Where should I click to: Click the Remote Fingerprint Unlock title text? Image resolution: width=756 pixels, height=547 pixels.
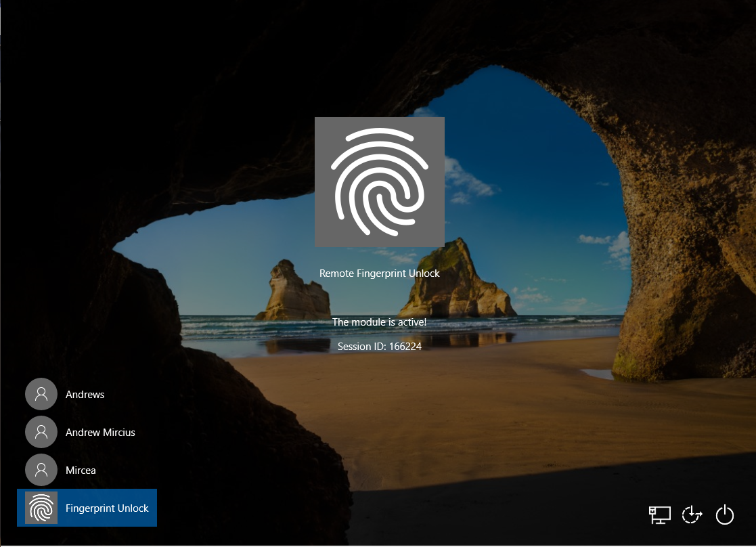pyautogui.click(x=380, y=273)
